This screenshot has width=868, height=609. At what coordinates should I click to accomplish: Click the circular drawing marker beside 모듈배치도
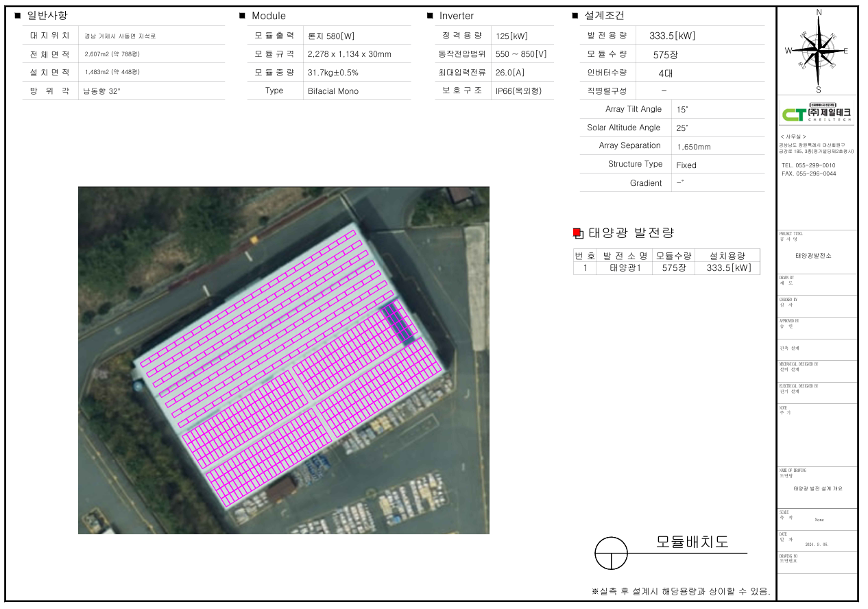click(x=611, y=553)
